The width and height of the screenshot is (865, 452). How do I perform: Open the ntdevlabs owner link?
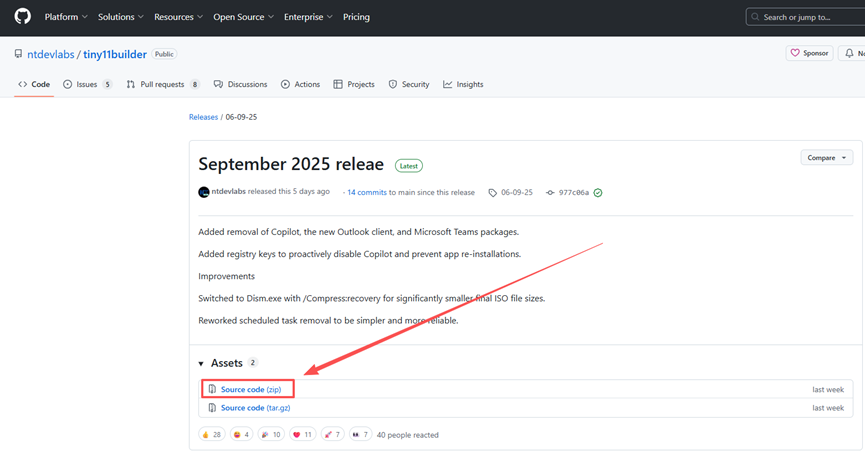51,54
